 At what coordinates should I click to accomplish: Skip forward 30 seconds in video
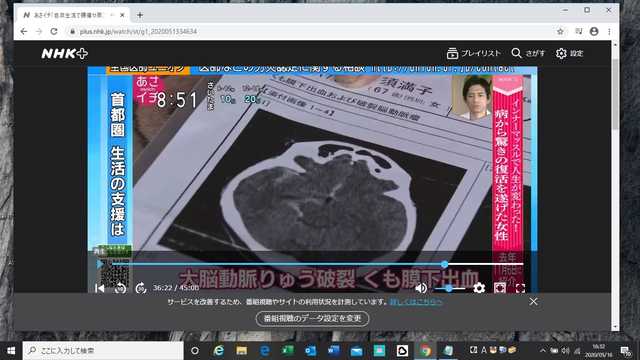[x=141, y=288]
